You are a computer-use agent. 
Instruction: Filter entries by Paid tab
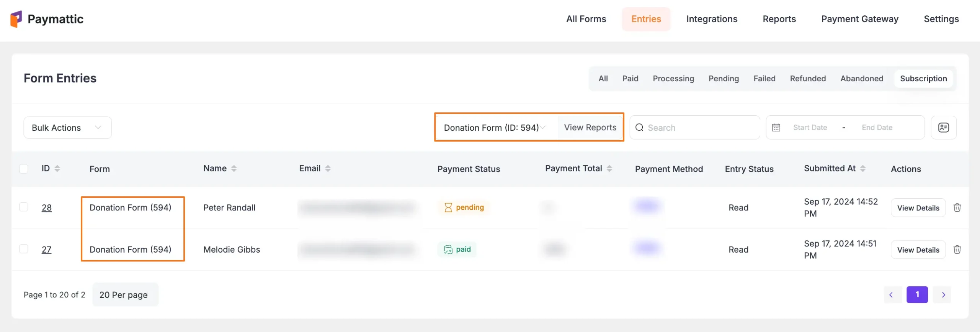630,78
